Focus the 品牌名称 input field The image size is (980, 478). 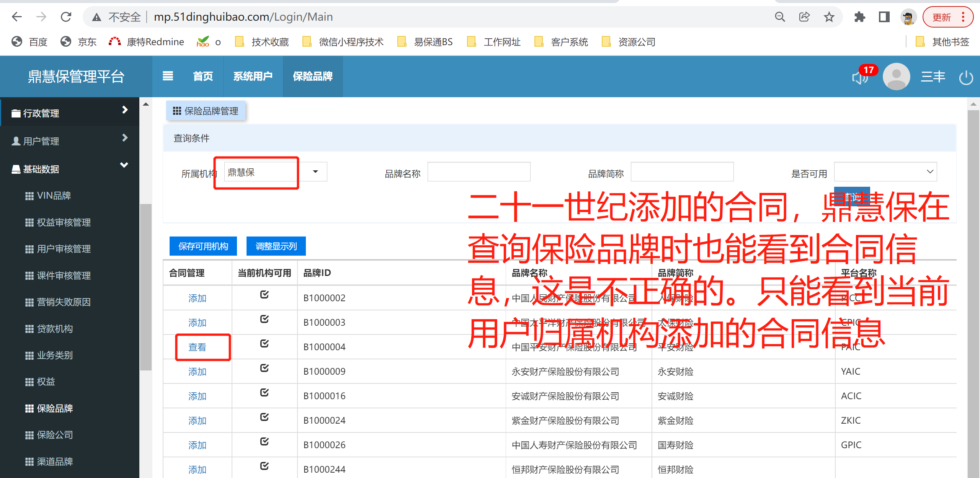pyautogui.click(x=479, y=172)
